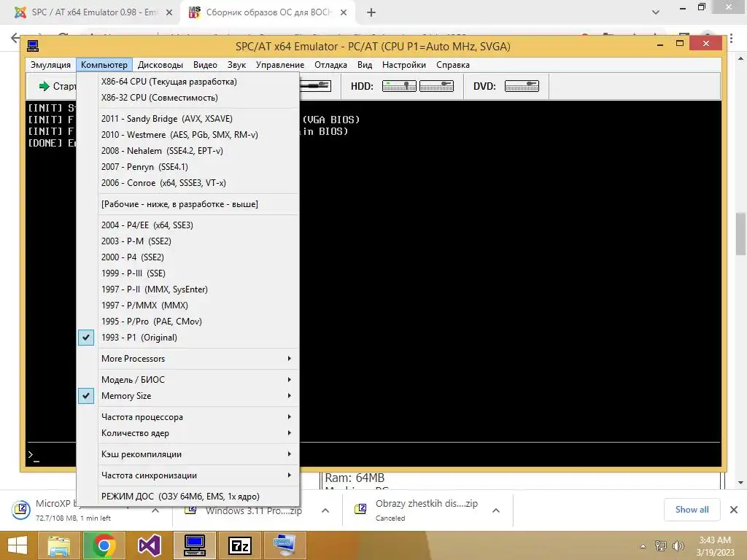Open MicroXP download options chevron
The width and height of the screenshot is (747, 560).
(x=155, y=510)
